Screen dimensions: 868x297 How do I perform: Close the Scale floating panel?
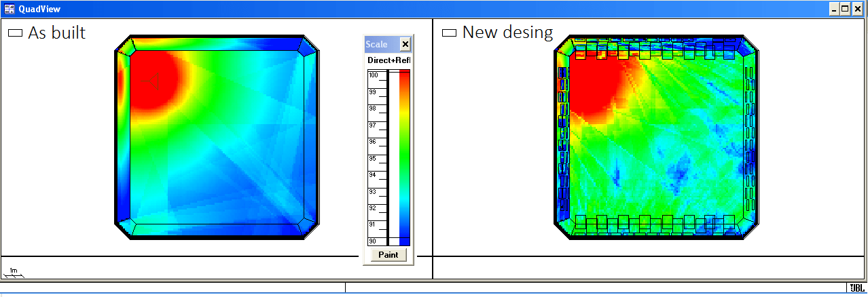tap(405, 44)
